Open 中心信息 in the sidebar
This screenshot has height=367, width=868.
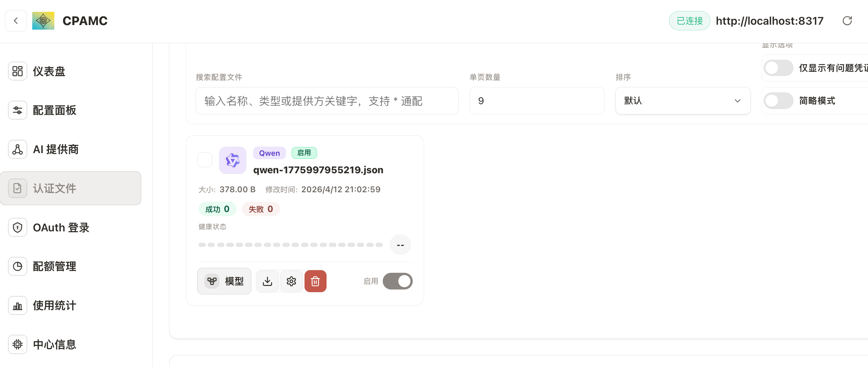[54, 344]
